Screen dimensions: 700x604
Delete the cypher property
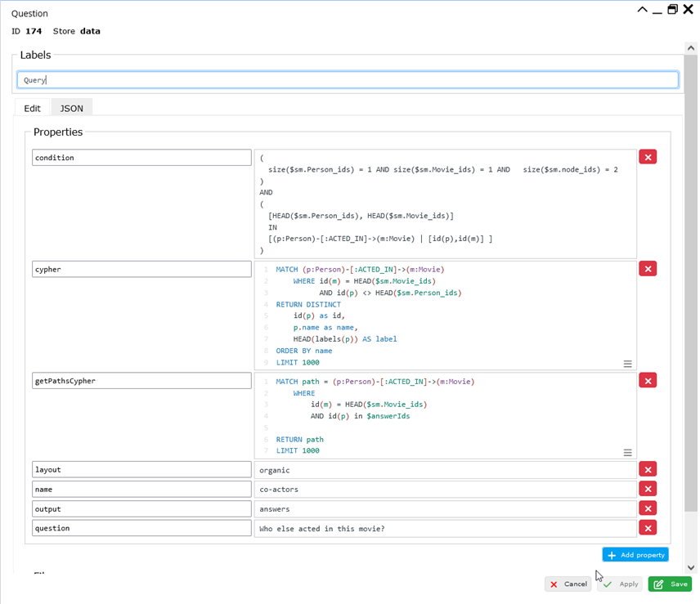pyautogui.click(x=648, y=269)
